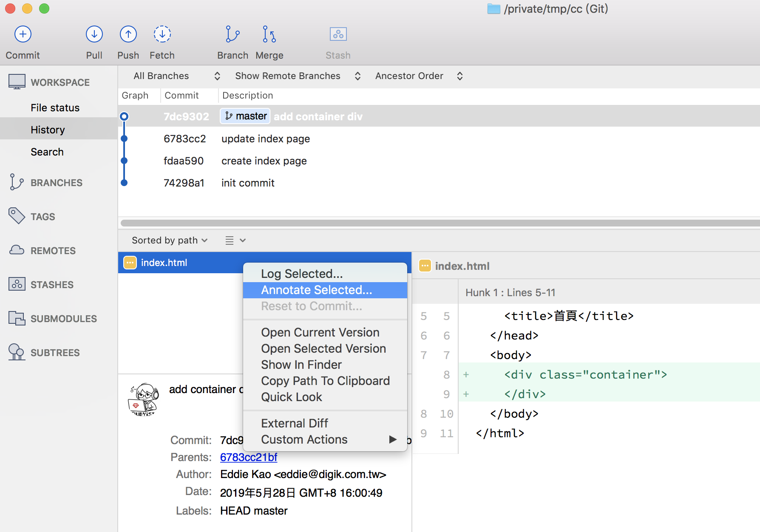The image size is (760, 532).
Task: Open the Tags sidebar section
Action: (43, 217)
